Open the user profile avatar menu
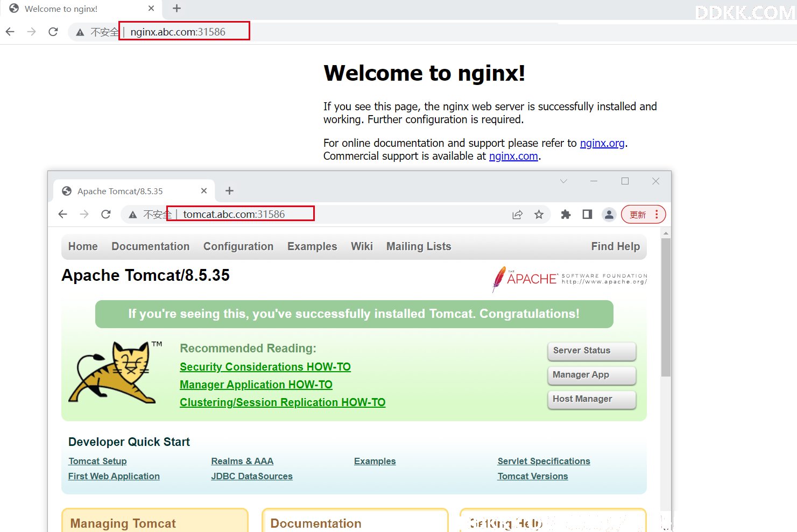 [x=609, y=215]
